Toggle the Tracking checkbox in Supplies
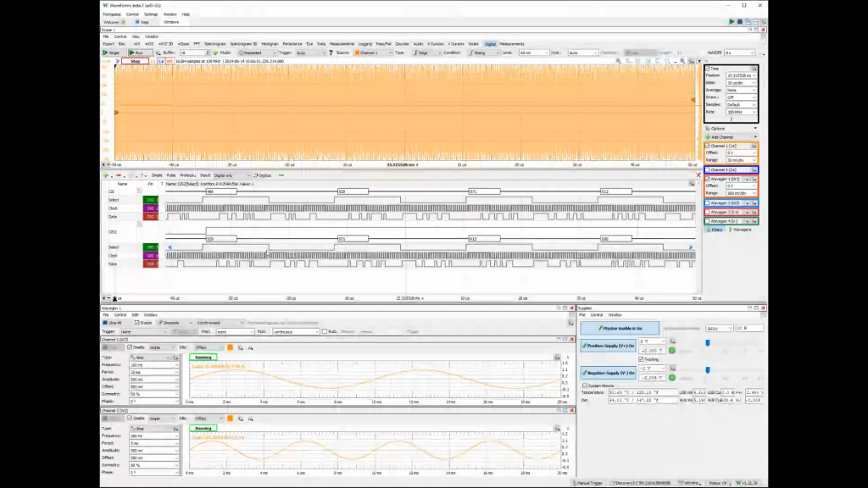 [641, 359]
